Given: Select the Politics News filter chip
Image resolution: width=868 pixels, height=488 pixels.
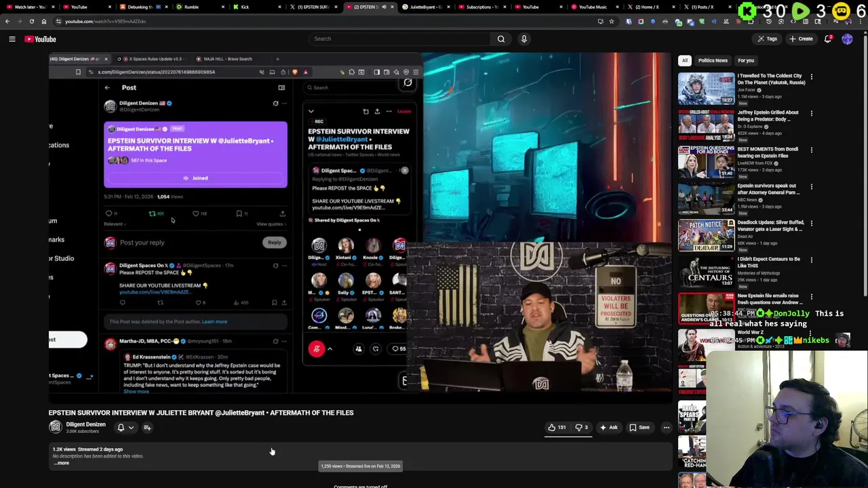Looking at the screenshot, I should coord(713,60).
